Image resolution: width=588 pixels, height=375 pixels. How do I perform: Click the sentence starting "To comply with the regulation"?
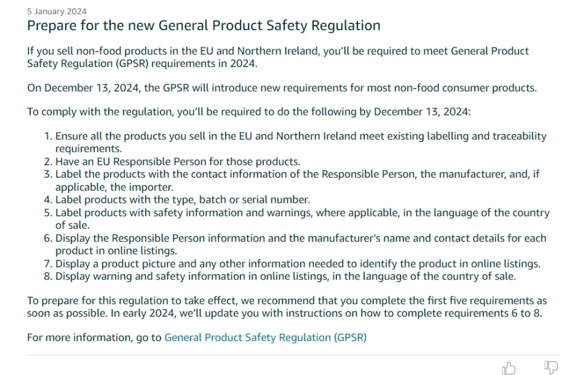[x=248, y=112]
